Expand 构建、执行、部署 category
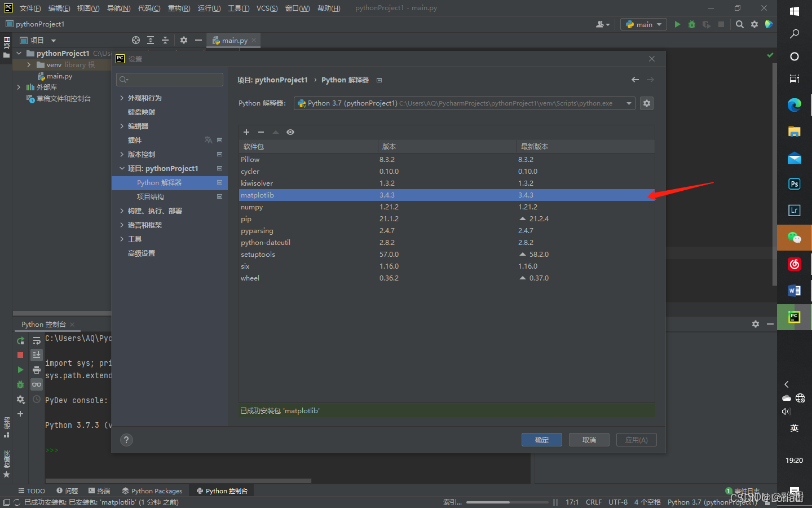The height and width of the screenshot is (508, 812). pyautogui.click(x=122, y=211)
